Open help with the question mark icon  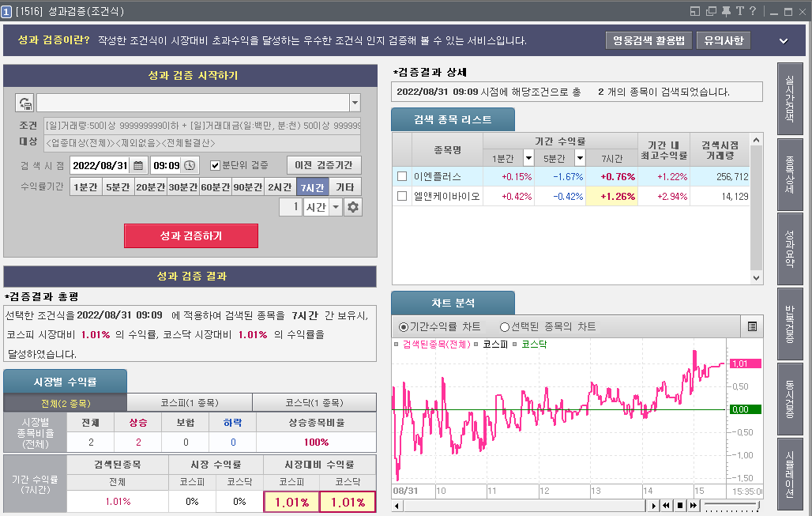pos(753,11)
